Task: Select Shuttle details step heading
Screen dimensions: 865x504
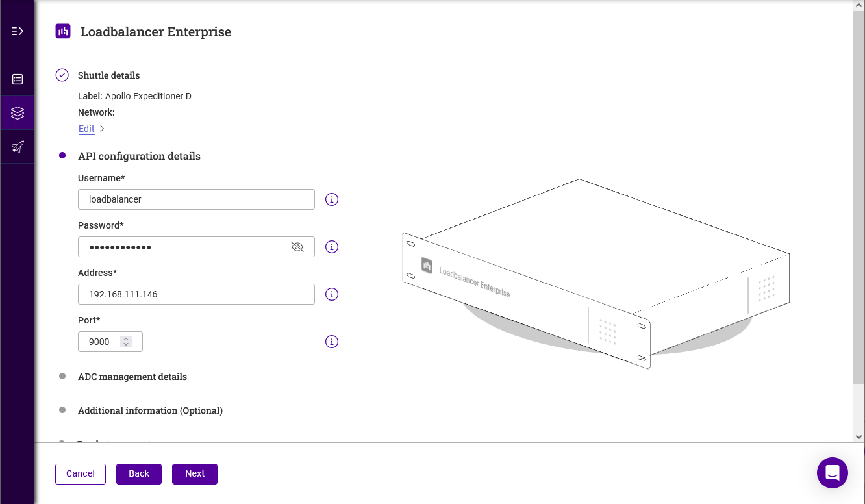Action: pos(108,75)
